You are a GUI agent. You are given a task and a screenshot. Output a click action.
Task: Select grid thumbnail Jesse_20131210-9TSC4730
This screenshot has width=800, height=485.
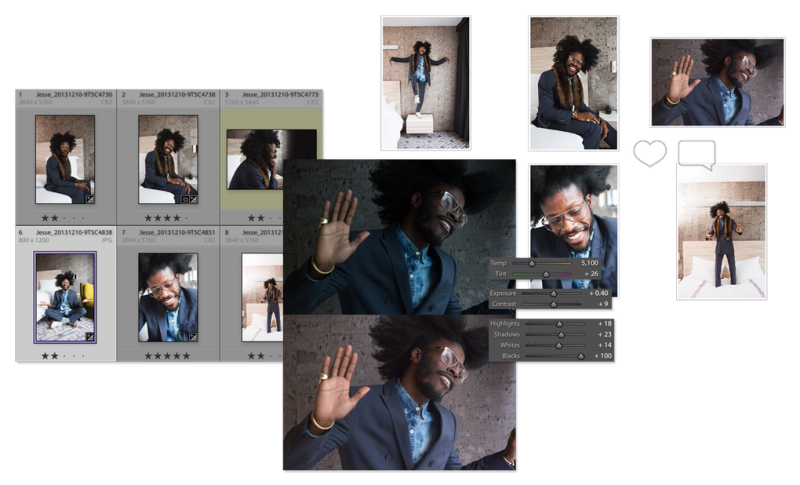[65, 159]
